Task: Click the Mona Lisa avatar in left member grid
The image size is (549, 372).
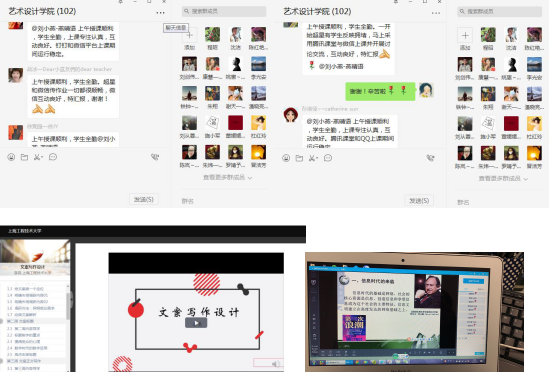Action: [235, 153]
